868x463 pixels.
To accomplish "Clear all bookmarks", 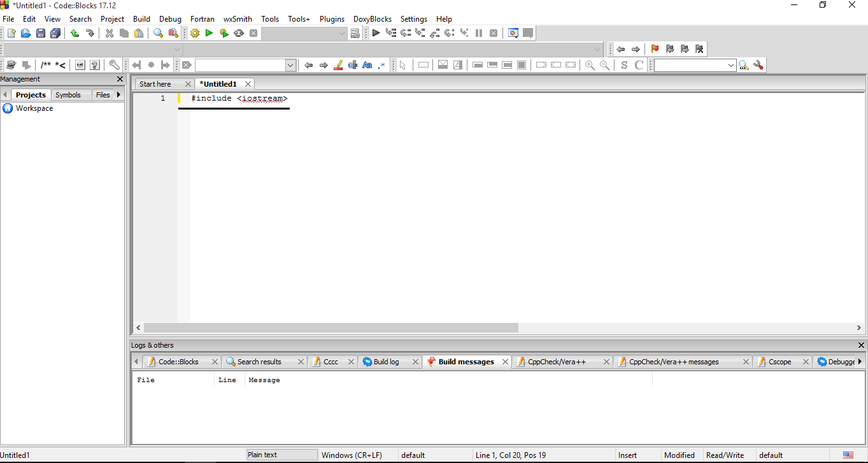I will pos(699,48).
